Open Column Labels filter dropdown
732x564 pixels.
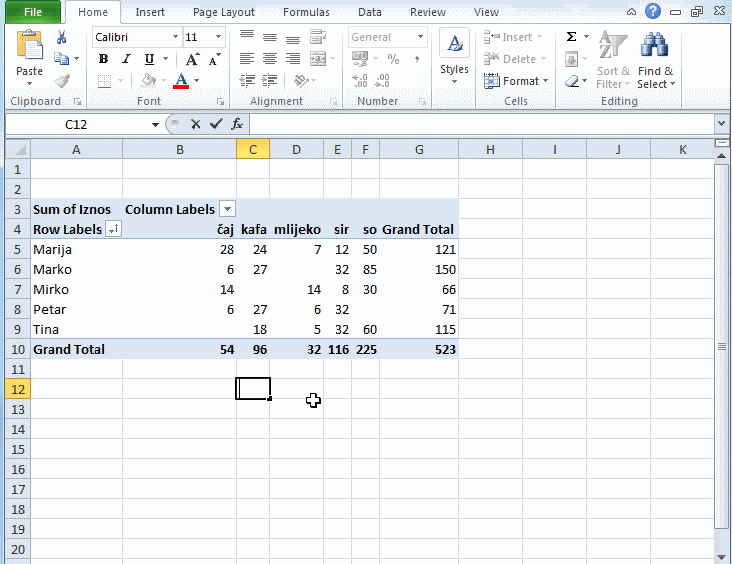(227, 209)
